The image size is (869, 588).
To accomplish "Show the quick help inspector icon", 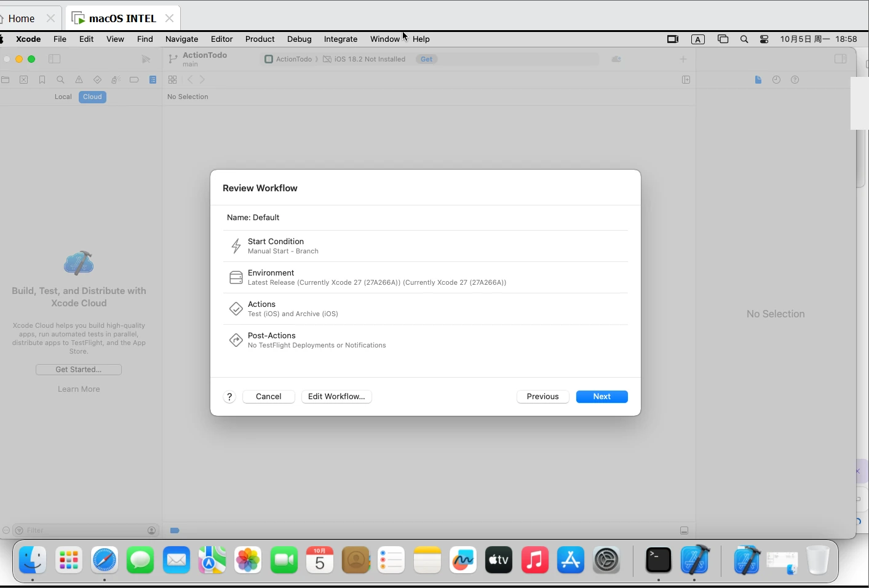I will [795, 80].
